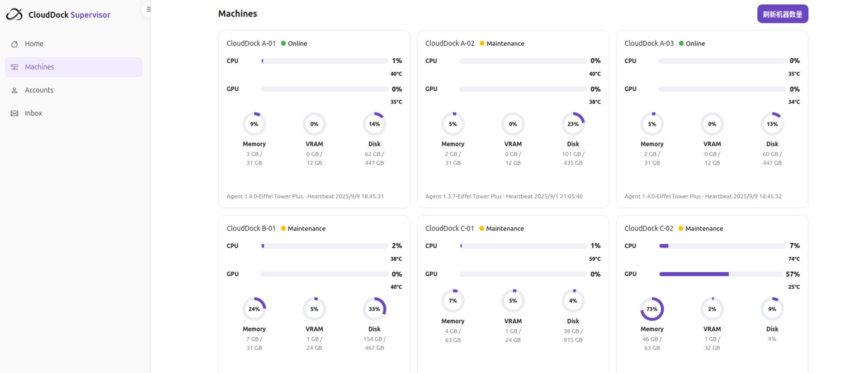Click CloudDock A-01 agent heartbeat text
868x373 pixels.
[x=305, y=196]
